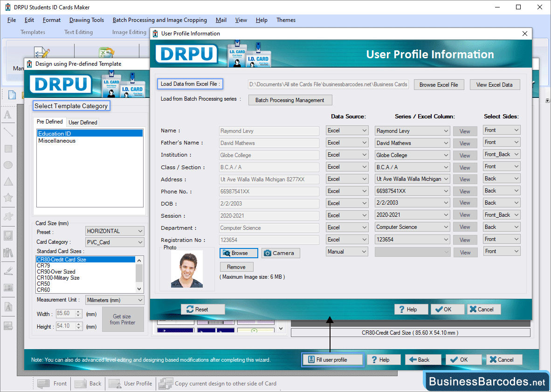
Task: Click OK in User Profile dialog
Action: click(x=448, y=309)
